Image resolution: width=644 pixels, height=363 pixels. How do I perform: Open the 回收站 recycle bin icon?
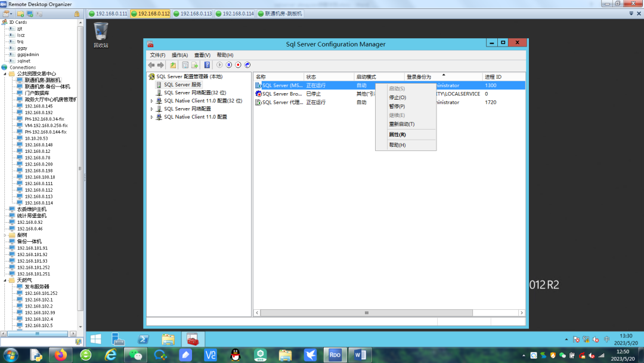[101, 35]
